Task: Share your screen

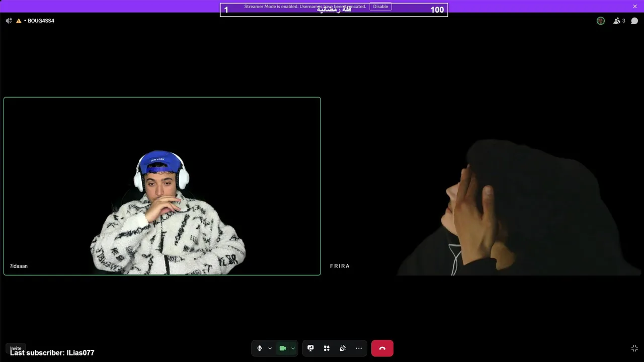Action: (x=310, y=348)
